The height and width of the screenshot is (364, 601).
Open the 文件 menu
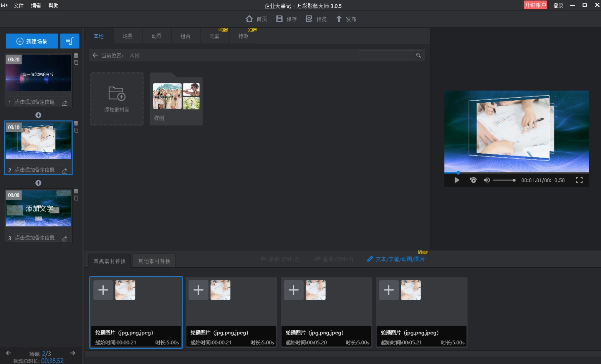[19, 6]
